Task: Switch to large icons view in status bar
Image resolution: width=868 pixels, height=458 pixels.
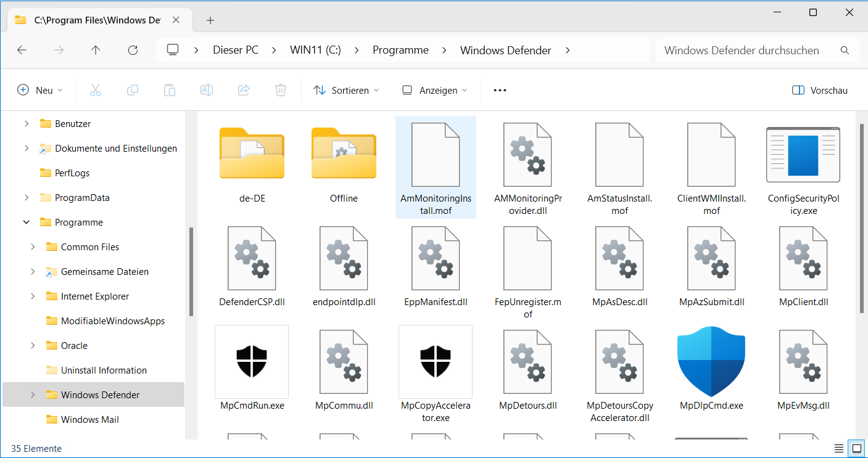Action: click(856, 448)
